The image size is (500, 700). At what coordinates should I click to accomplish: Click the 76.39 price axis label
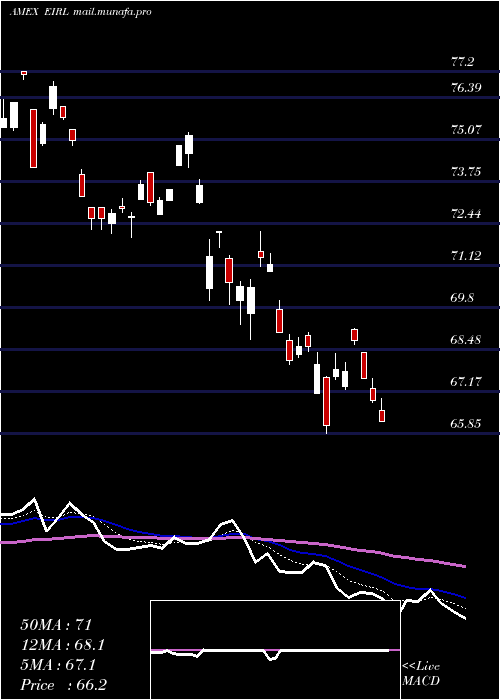(x=466, y=88)
